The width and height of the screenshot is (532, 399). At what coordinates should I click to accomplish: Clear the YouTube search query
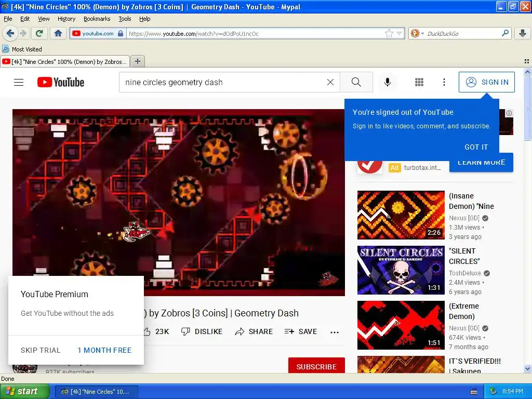[330, 82]
